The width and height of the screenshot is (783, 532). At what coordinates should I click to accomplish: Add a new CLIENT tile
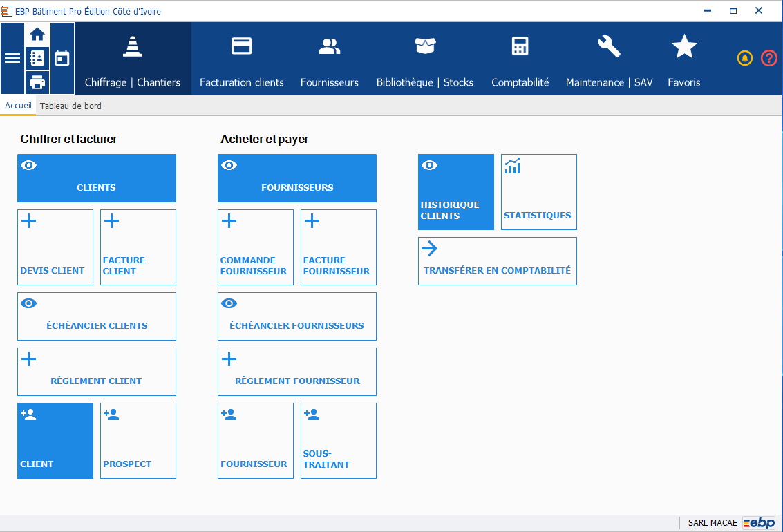coord(55,441)
